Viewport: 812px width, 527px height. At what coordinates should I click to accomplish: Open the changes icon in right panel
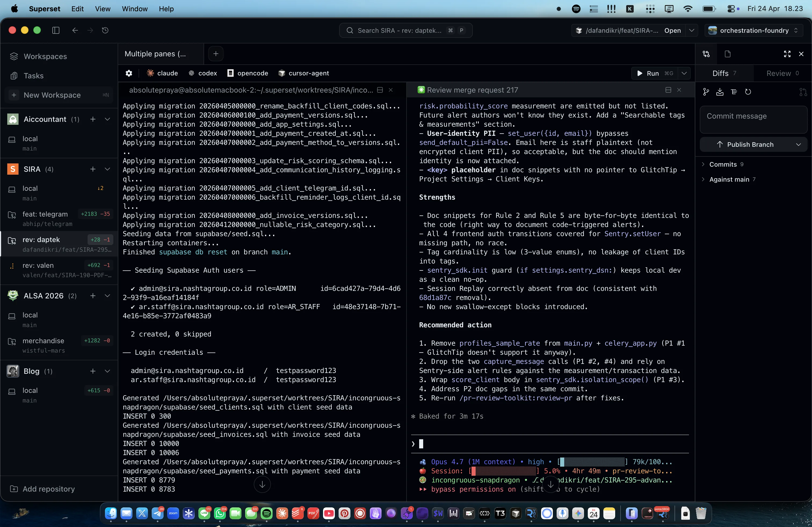click(x=706, y=54)
